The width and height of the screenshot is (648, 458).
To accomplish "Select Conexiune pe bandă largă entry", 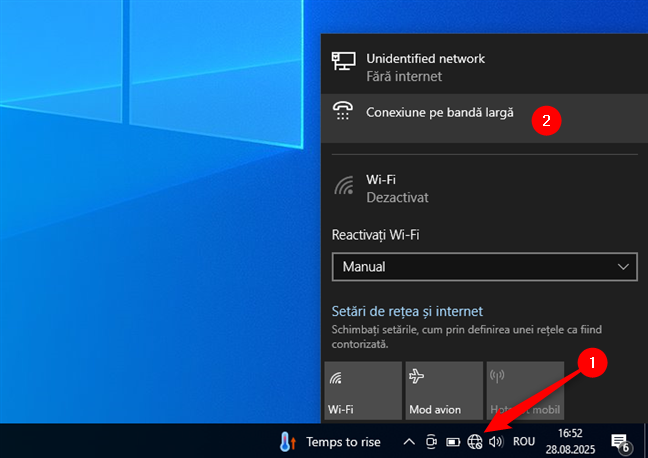I will coord(440,114).
